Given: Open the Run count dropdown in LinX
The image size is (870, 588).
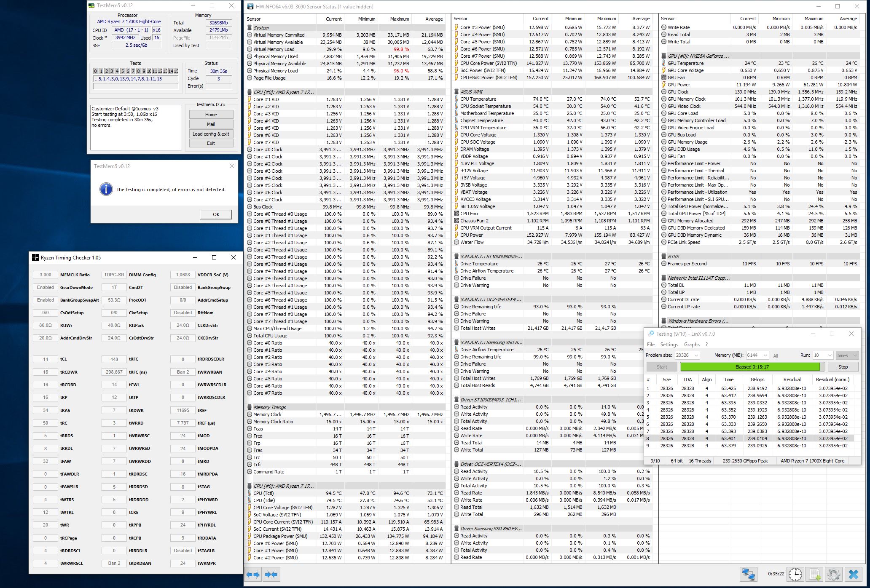Looking at the screenshot, I should coord(830,355).
